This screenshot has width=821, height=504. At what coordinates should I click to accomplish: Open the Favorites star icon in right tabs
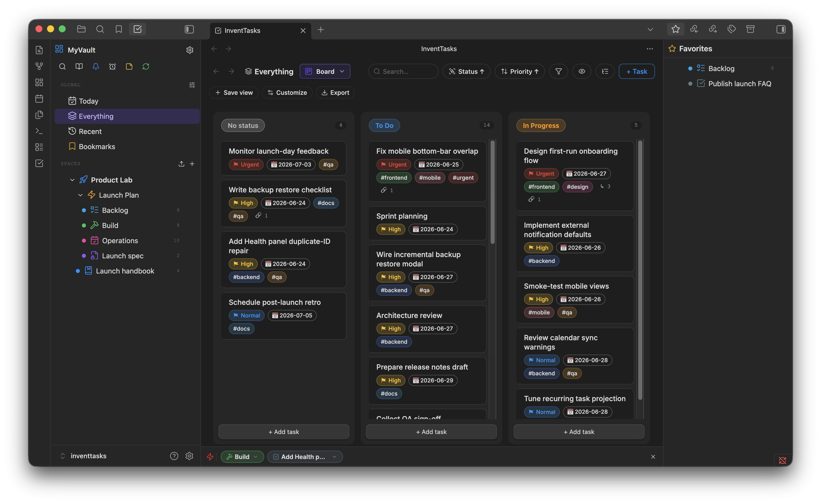675,29
